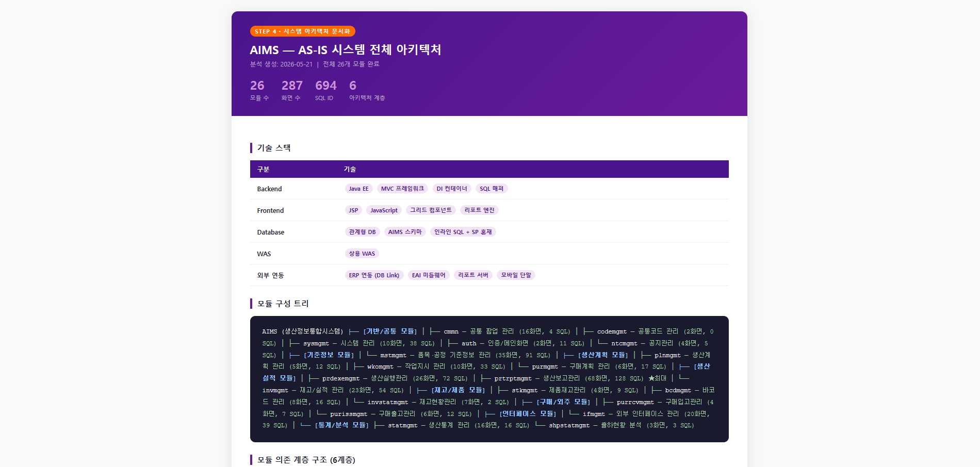Click the WAS row label
Image resolution: width=980 pixels, height=467 pixels.
(264, 254)
